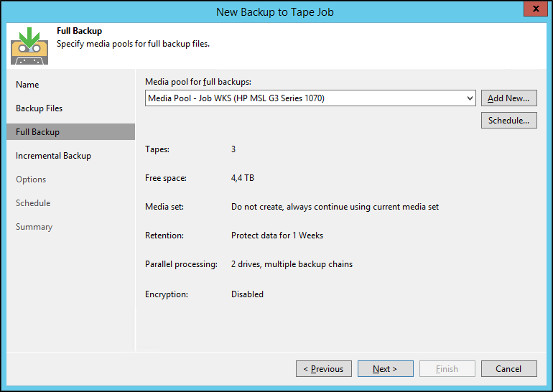Go to the Name step
553x392 pixels.
pos(27,85)
